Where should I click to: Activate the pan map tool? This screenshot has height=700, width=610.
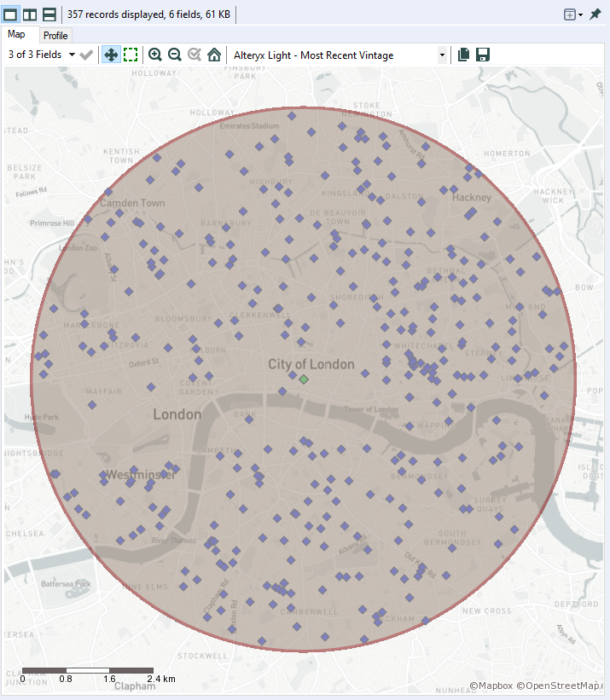[111, 55]
